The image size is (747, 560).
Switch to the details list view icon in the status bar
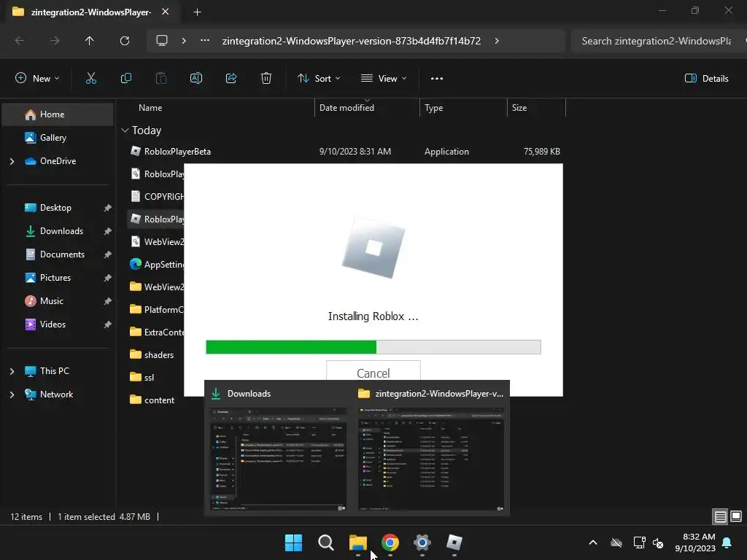click(720, 517)
